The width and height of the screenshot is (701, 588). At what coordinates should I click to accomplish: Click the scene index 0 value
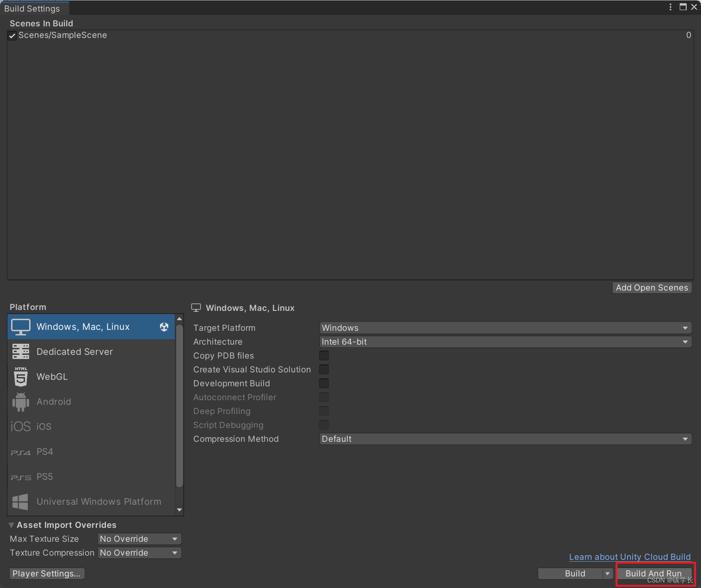pos(689,35)
